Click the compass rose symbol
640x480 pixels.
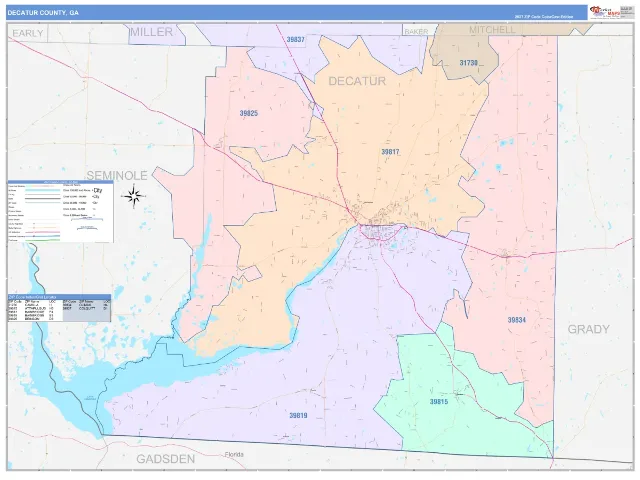[x=133, y=196]
